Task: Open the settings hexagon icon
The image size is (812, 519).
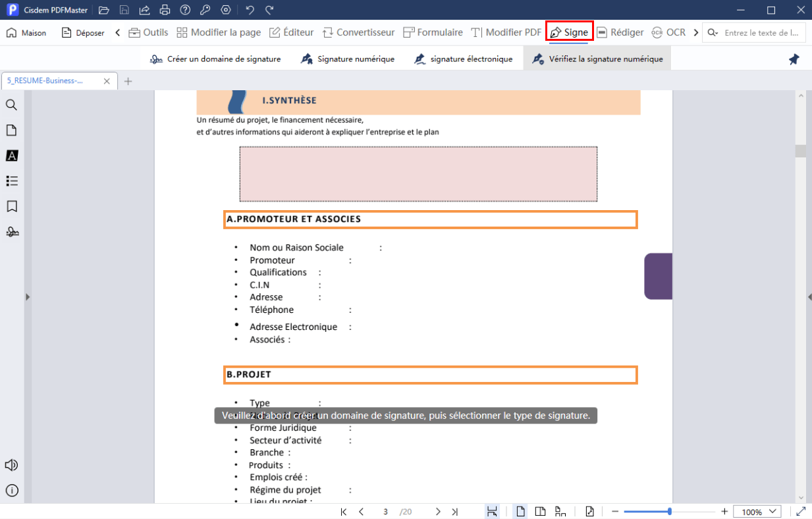Action: tap(226, 10)
